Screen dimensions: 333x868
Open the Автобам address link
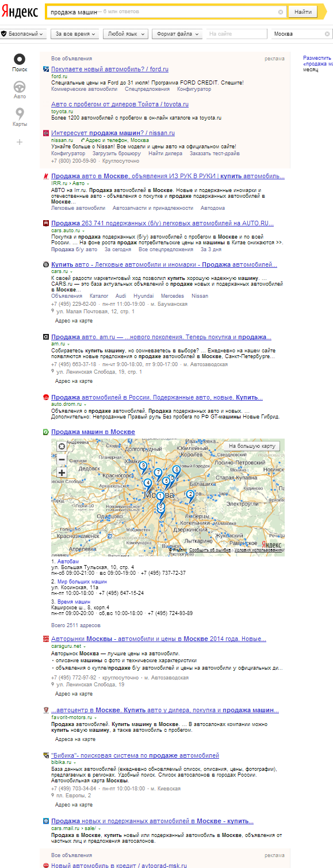pos(68,560)
